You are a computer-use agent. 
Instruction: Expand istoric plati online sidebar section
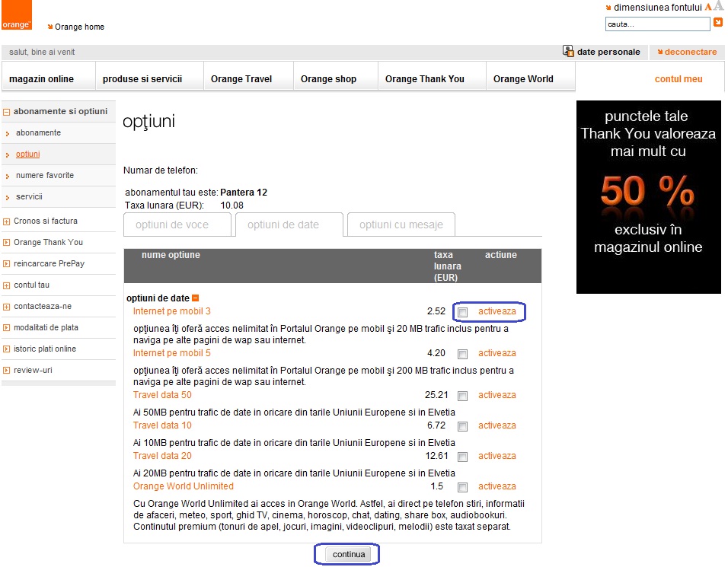point(7,349)
